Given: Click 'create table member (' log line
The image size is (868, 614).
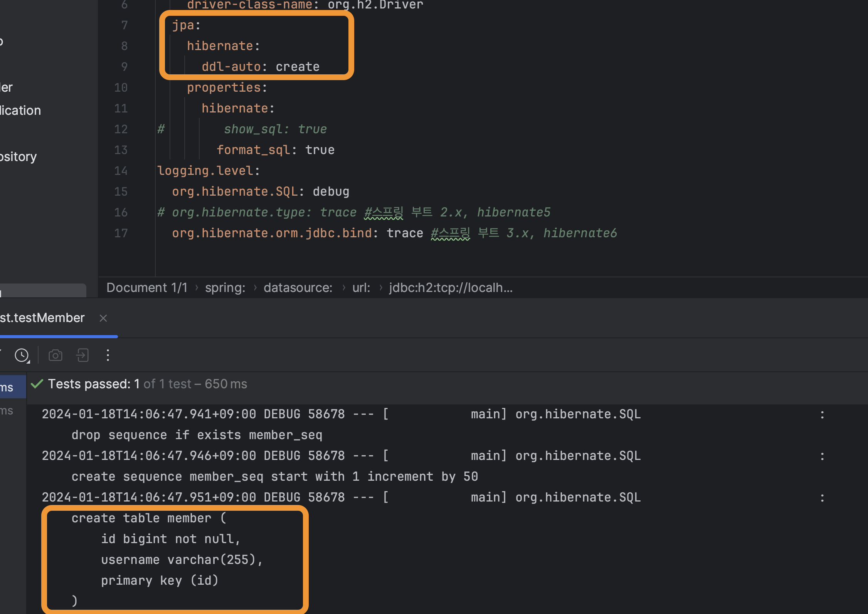Looking at the screenshot, I should pyautogui.click(x=149, y=518).
